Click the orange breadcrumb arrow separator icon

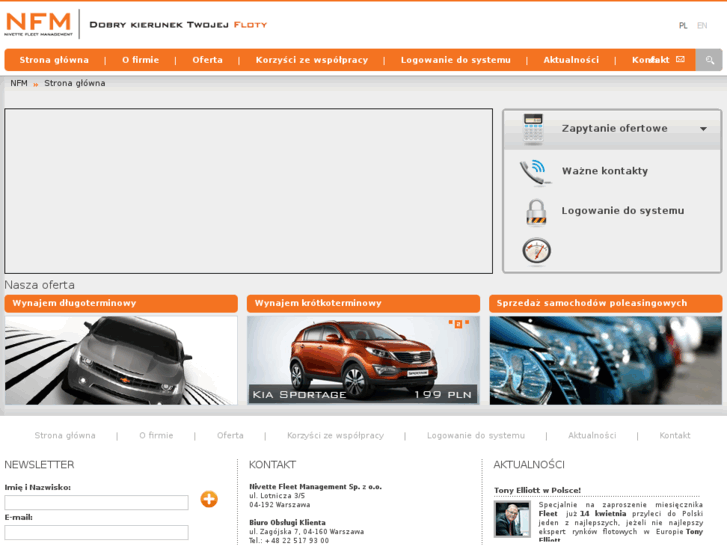click(36, 84)
